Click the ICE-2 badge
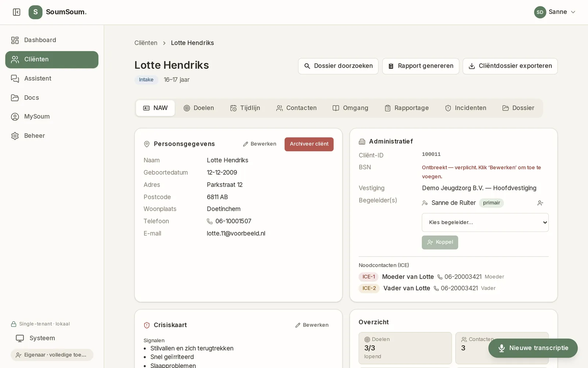588x368 pixels. click(369, 289)
